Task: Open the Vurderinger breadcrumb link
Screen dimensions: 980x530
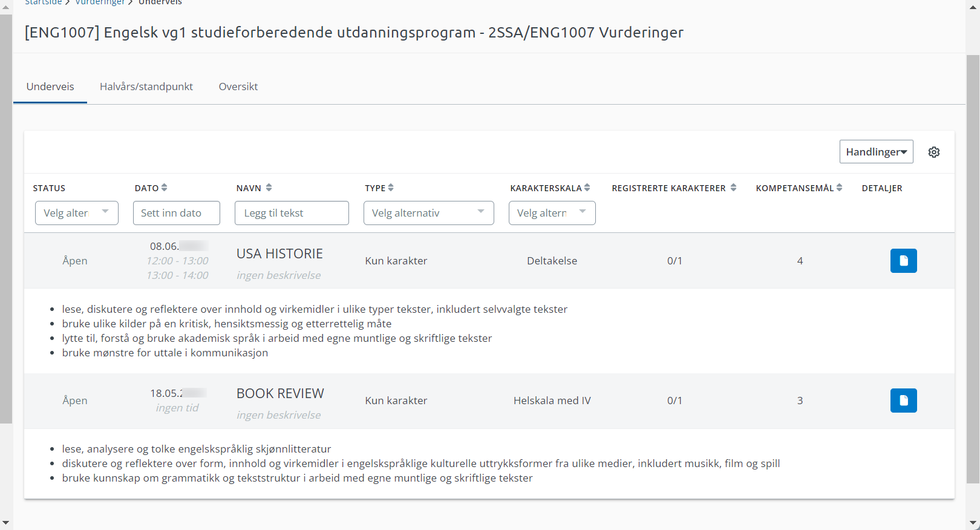Action: (100, 2)
